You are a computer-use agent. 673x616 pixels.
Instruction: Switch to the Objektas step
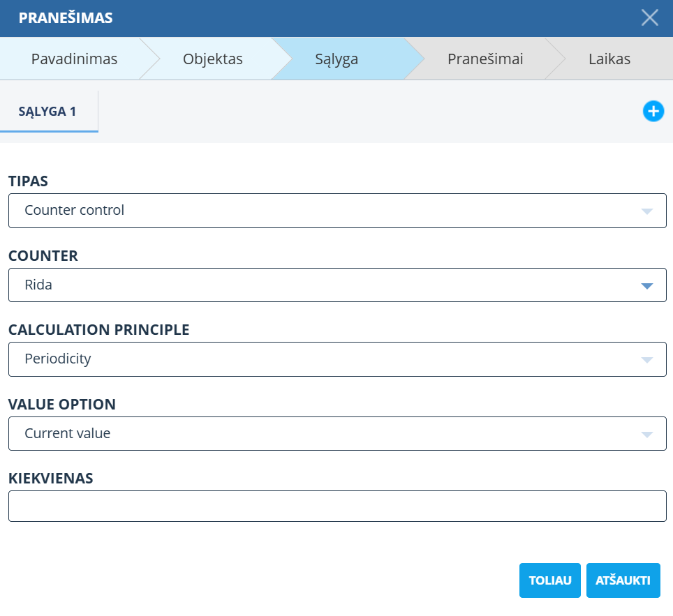(x=212, y=59)
